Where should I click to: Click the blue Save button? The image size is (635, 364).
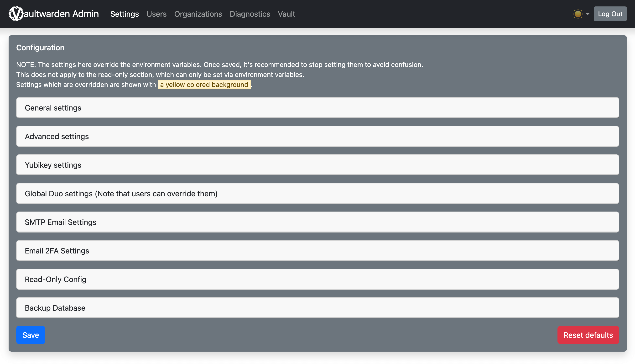(x=31, y=335)
